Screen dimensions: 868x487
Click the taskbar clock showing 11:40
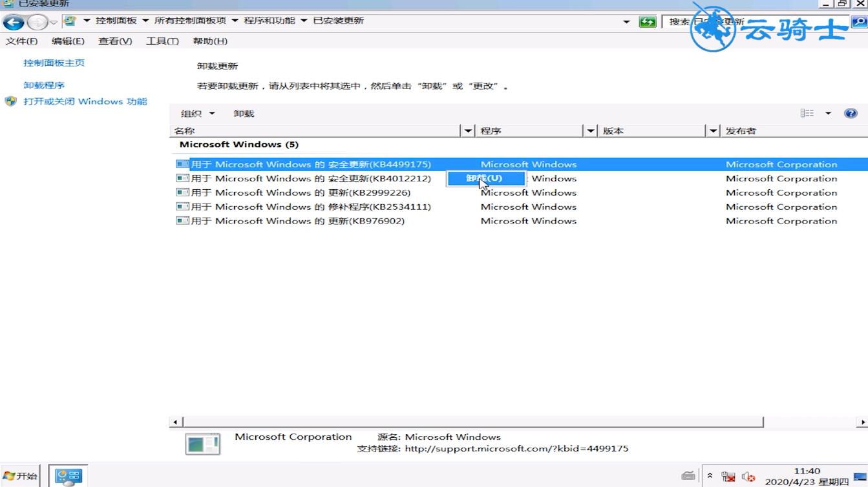point(807,477)
